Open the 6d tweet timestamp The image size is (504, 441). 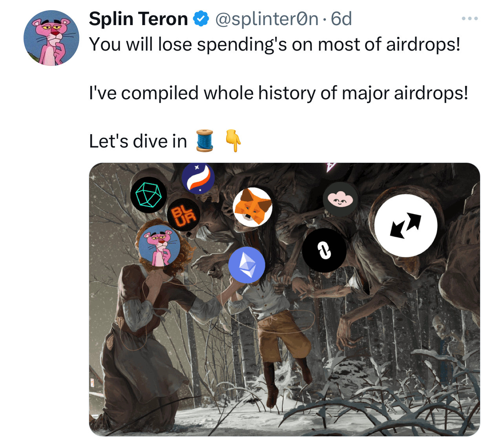click(341, 19)
